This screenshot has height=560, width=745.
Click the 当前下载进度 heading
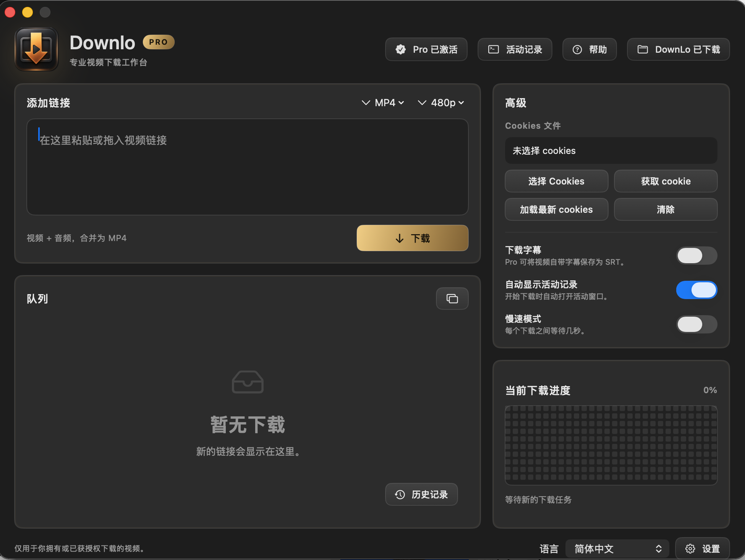(538, 390)
